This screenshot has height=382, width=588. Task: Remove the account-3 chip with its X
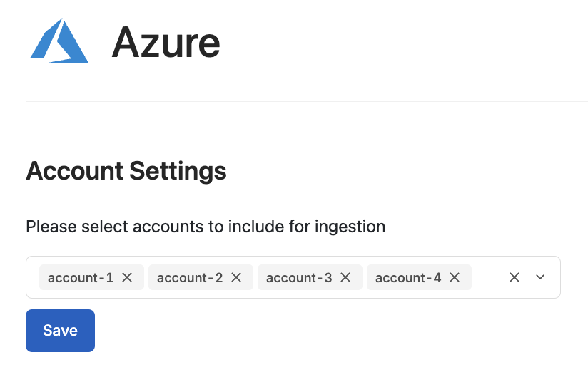pos(345,277)
